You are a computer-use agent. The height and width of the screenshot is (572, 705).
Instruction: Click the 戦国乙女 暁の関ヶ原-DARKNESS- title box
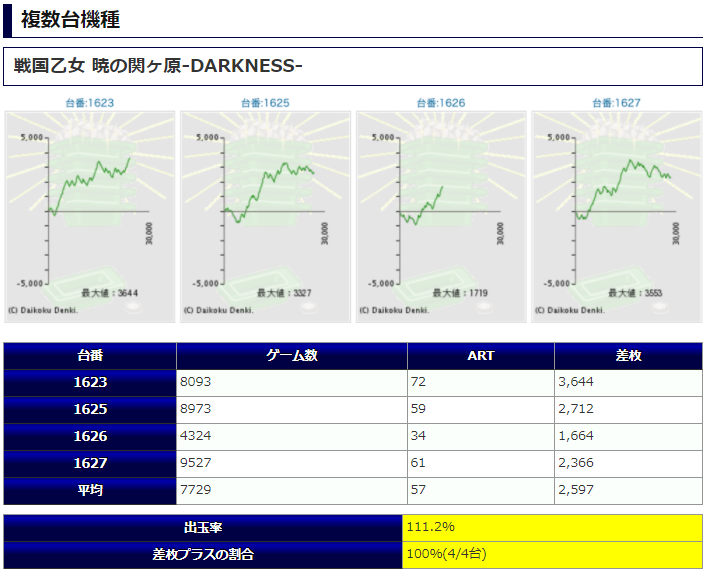pyautogui.click(x=352, y=66)
